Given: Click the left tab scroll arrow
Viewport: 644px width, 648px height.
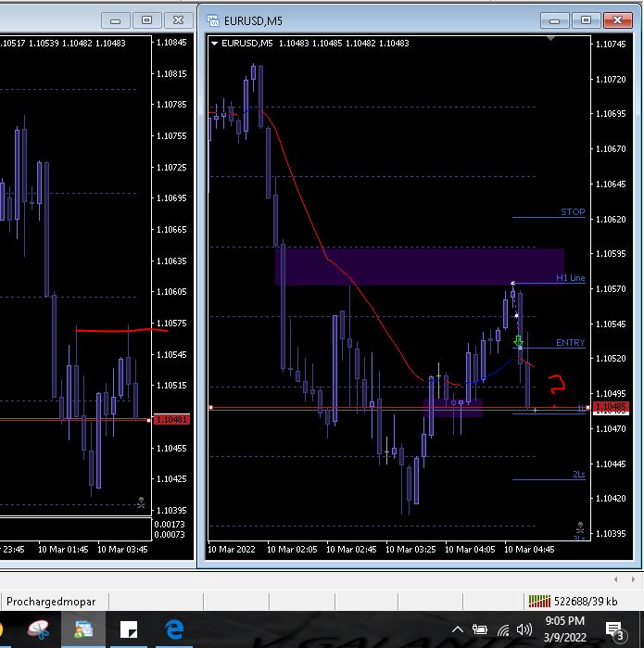Looking at the screenshot, I should click(615, 579).
